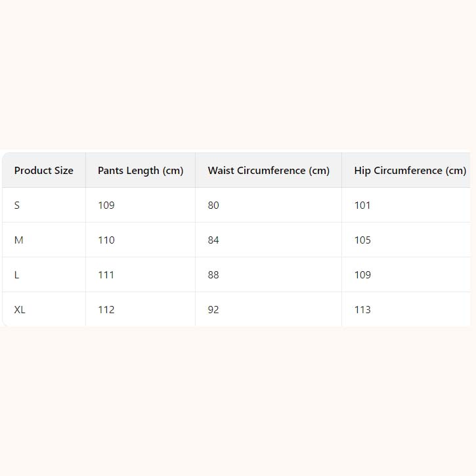
Task: Click hip circumference value 105
Action: pyautogui.click(x=362, y=240)
